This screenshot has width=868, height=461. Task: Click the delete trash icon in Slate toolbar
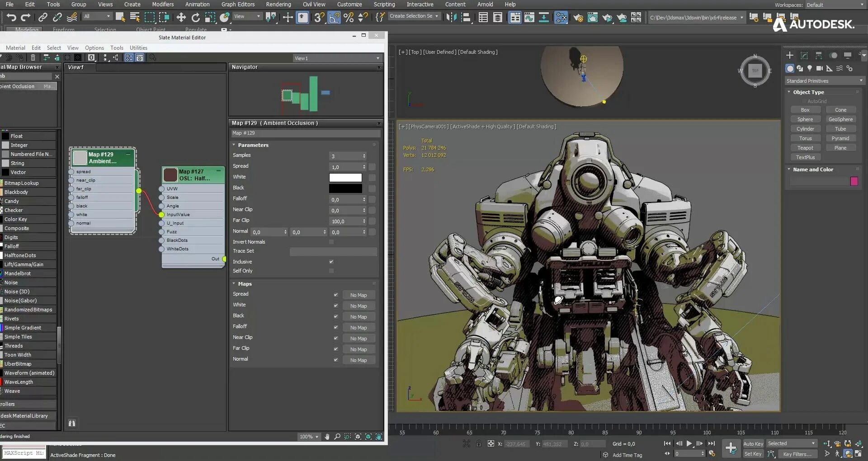click(x=33, y=57)
